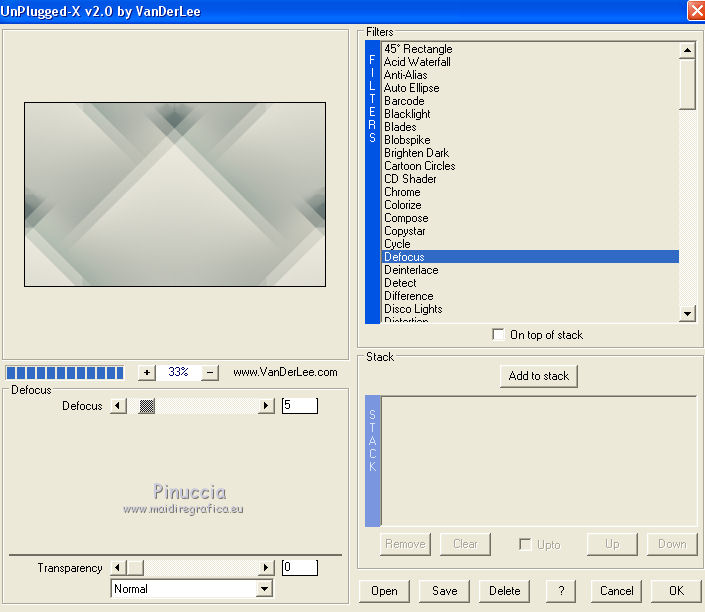Pick the Compose filter
Screen dimensions: 705x612
coord(530,218)
